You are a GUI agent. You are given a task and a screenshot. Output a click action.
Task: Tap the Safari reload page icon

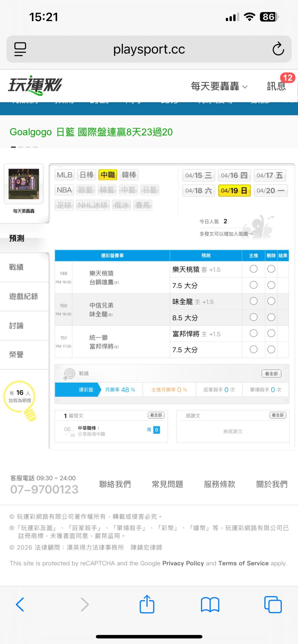(278, 49)
